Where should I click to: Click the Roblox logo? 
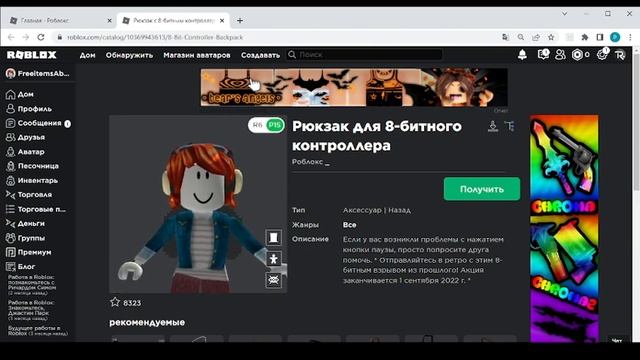[x=31, y=55]
